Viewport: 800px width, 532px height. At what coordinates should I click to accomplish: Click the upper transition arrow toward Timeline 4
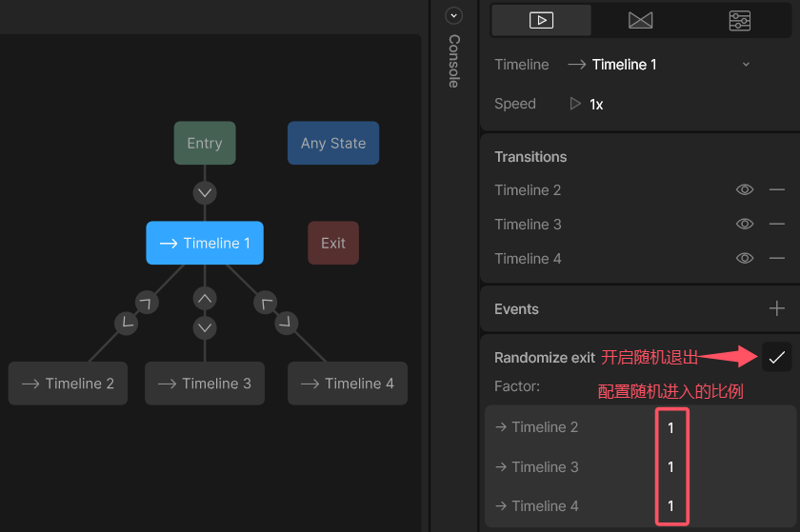[x=266, y=303]
